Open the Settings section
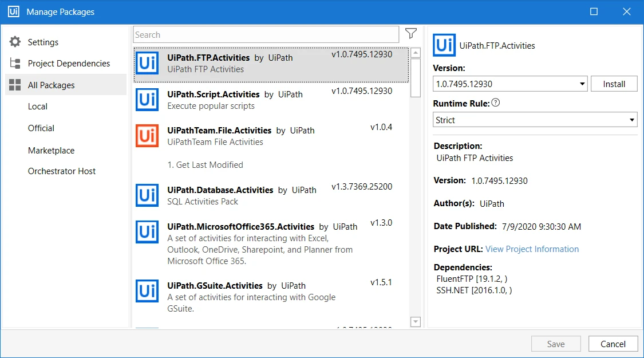The width and height of the screenshot is (644, 358). [x=43, y=42]
